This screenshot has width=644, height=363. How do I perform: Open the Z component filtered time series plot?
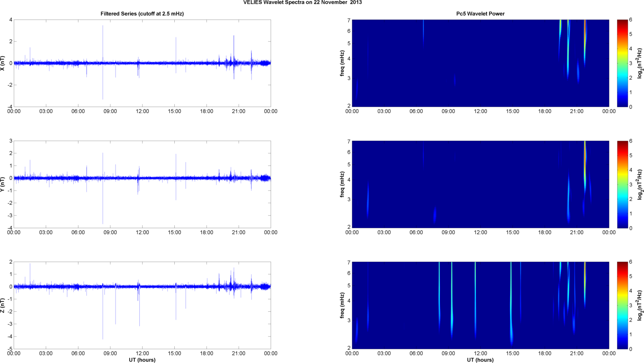pos(142,305)
